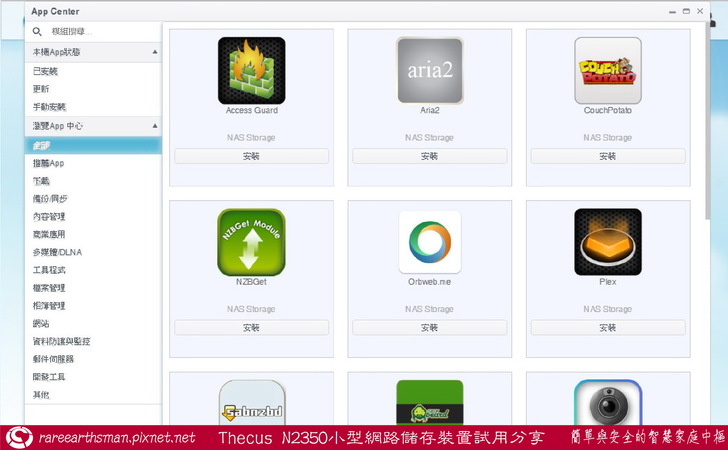Open the CouchPotato app icon
This screenshot has height=450, width=728.
tap(608, 71)
